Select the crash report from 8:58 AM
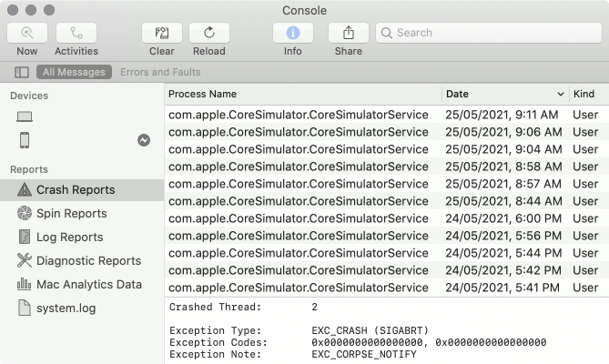Screen dimensions: 609x364 tap(387, 167)
